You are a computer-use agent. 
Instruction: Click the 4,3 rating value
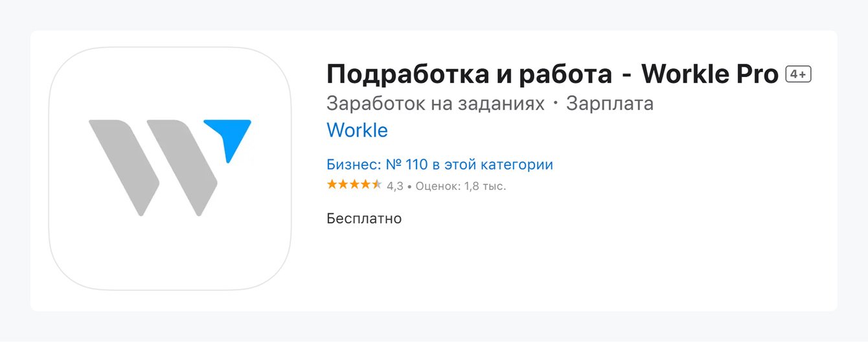395,187
